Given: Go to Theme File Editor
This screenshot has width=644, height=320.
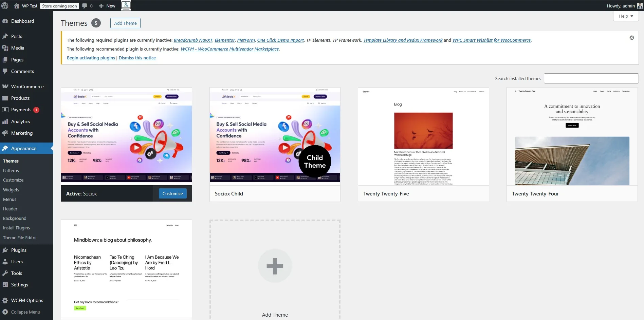Looking at the screenshot, I should click(x=20, y=238).
